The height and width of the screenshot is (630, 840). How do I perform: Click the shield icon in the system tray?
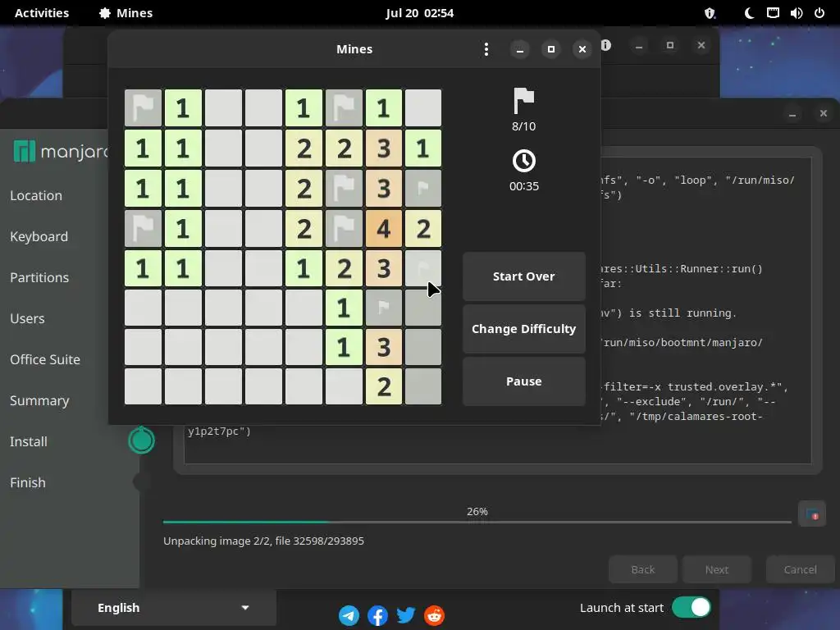click(710, 13)
